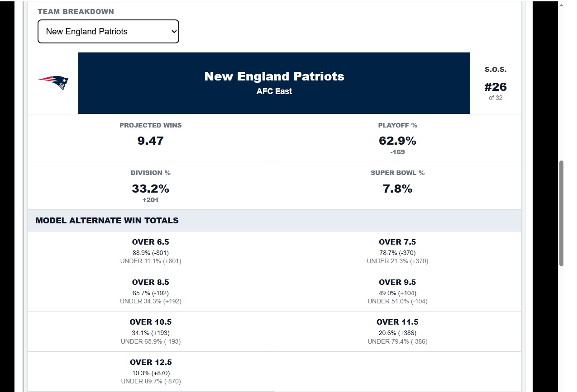This screenshot has width=577, height=392.
Task: Click the AFC East division subtitle
Action: coord(274,91)
